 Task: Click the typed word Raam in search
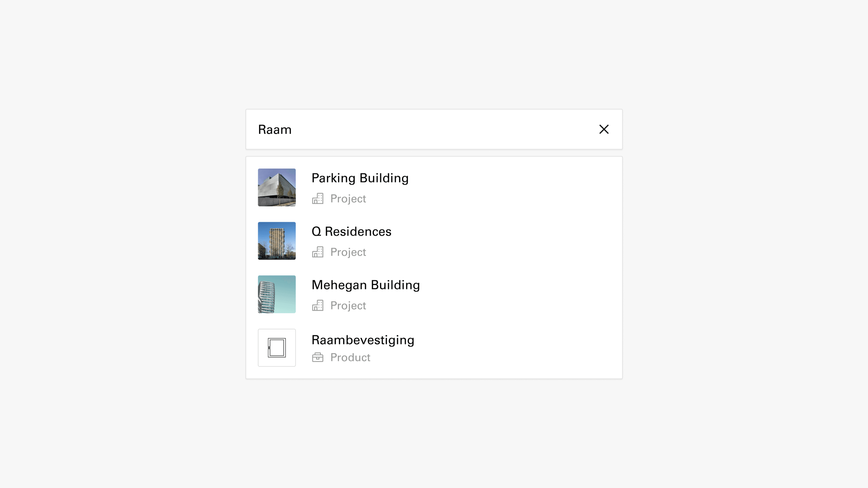coord(275,130)
